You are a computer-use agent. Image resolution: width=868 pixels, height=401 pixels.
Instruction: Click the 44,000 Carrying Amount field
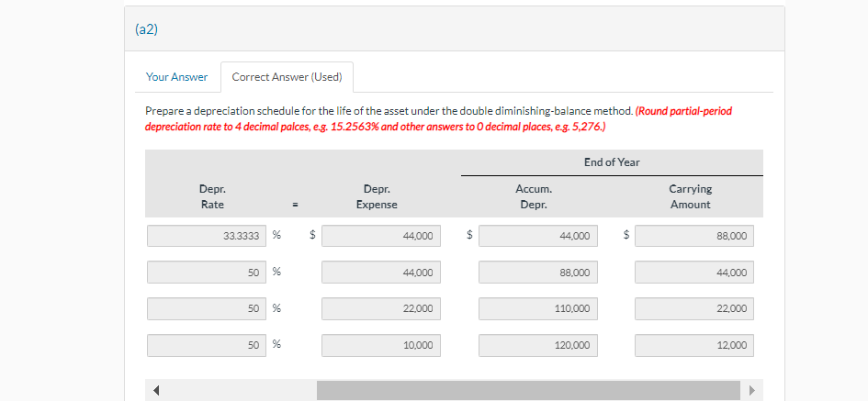click(x=694, y=273)
